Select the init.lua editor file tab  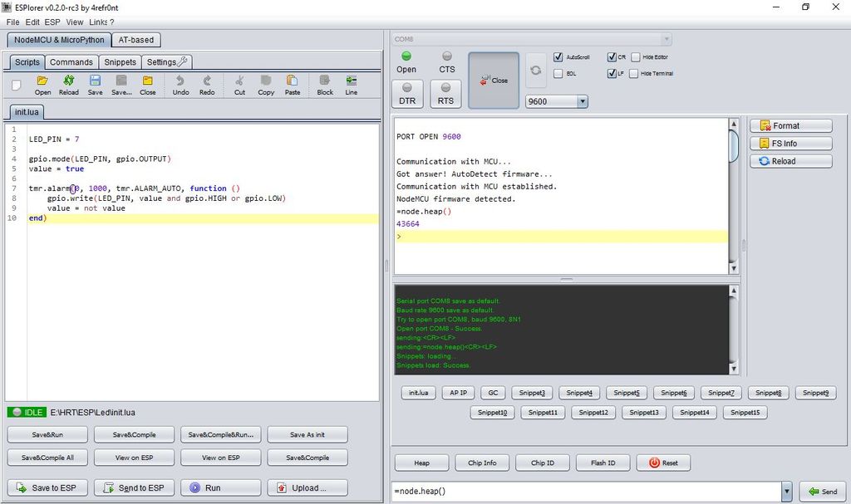click(x=27, y=112)
